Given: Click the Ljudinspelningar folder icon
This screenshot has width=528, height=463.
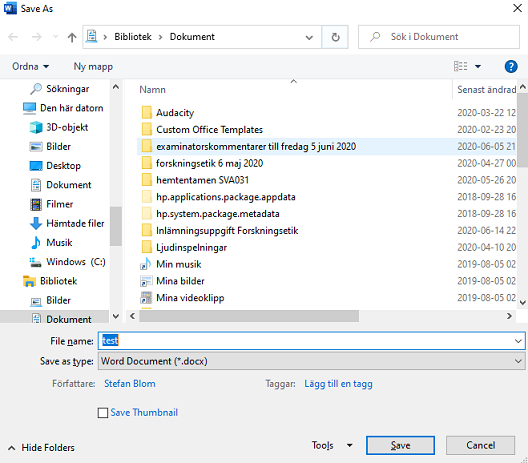Looking at the screenshot, I should pos(146,247).
